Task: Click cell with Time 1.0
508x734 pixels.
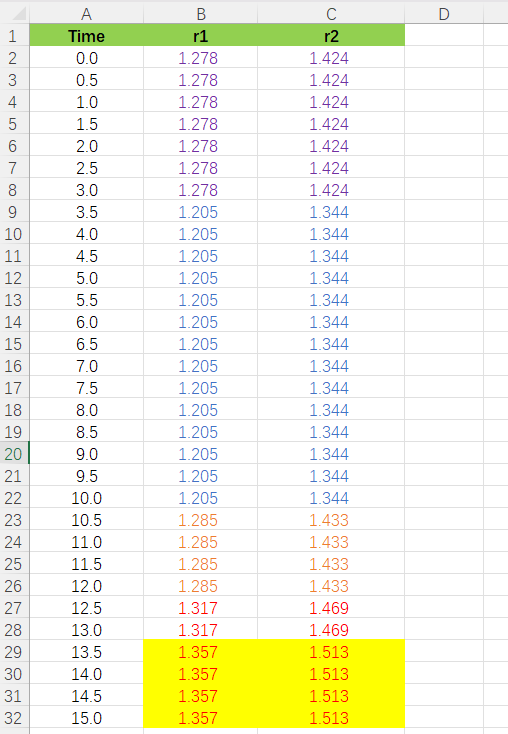Action: pyautogui.click(x=87, y=102)
